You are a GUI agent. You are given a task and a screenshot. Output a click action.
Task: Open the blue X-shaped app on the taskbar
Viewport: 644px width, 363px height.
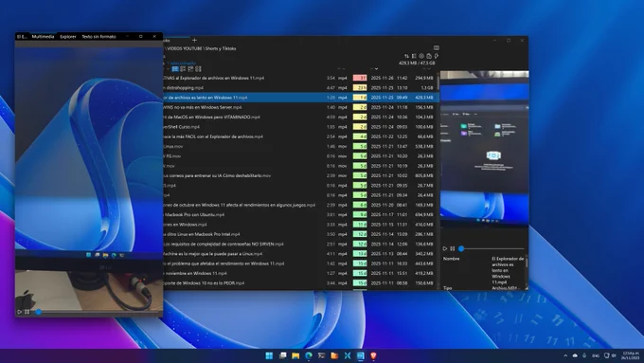pyautogui.click(x=348, y=355)
